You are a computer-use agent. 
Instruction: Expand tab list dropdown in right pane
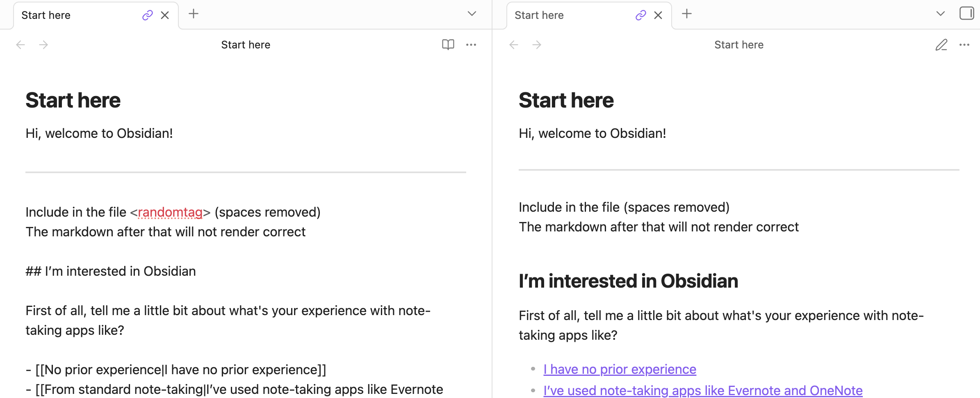coord(941,14)
